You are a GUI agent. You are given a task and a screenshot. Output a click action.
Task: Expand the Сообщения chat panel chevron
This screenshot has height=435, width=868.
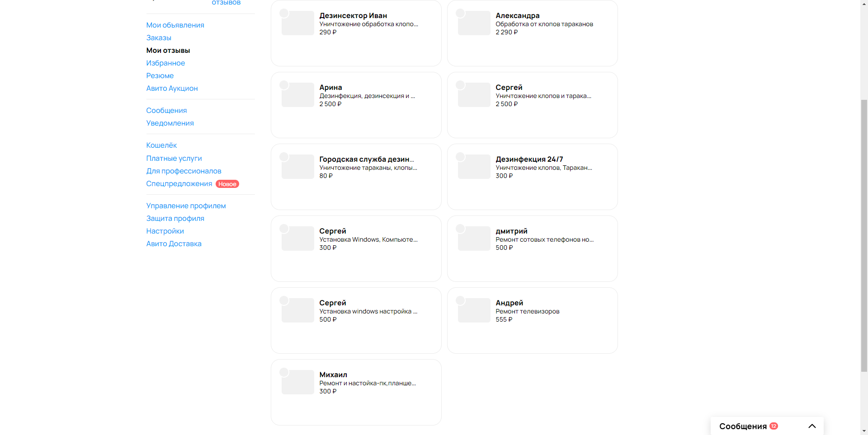tap(812, 426)
